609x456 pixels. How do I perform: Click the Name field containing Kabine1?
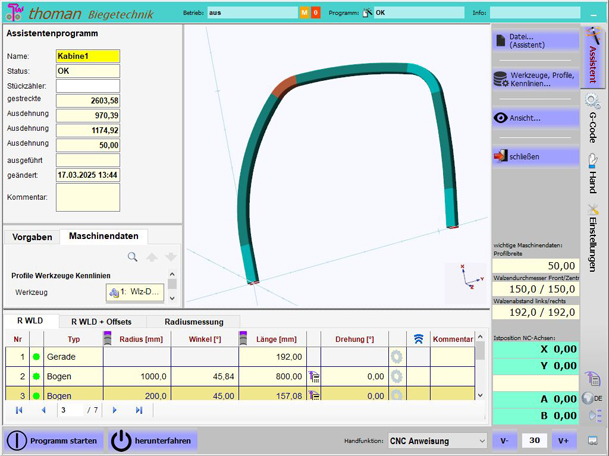point(87,56)
